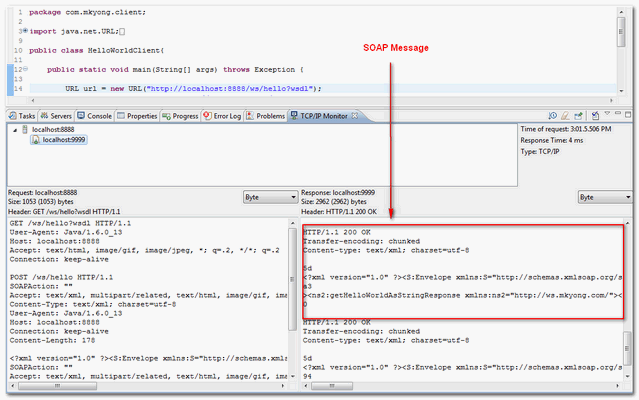This screenshot has width=639, height=400.
Task: Close the TCP/IP Monitor tab
Action: click(355, 116)
